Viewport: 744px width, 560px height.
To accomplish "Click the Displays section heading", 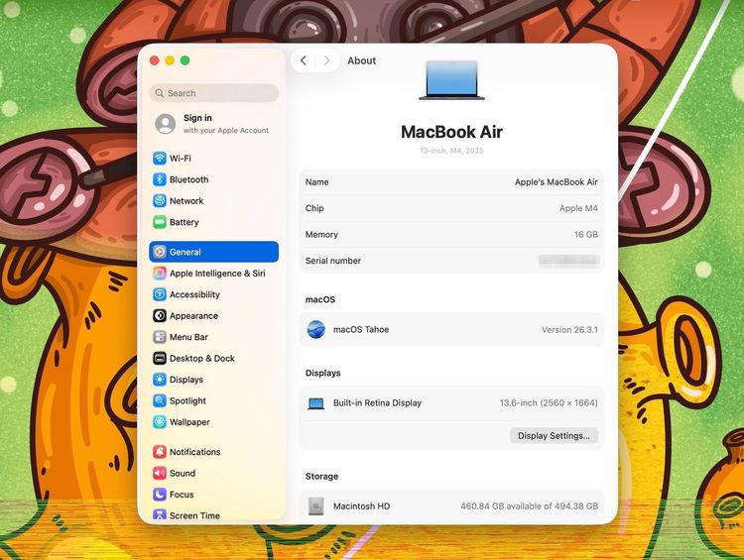I will coord(323,374).
